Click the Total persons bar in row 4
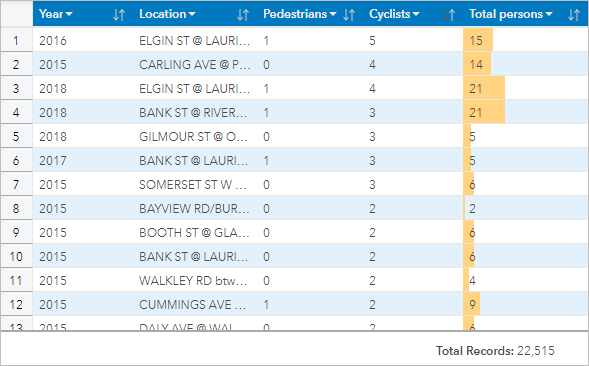 tap(484, 112)
